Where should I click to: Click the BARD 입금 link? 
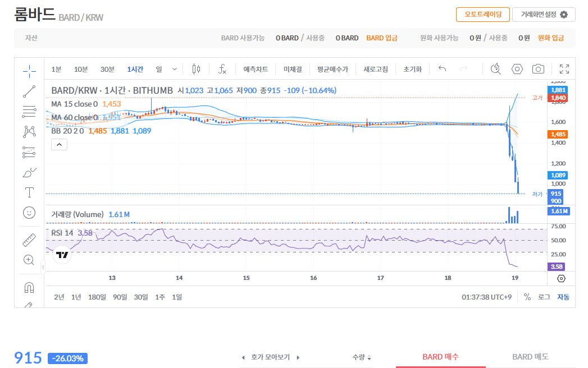(x=382, y=38)
